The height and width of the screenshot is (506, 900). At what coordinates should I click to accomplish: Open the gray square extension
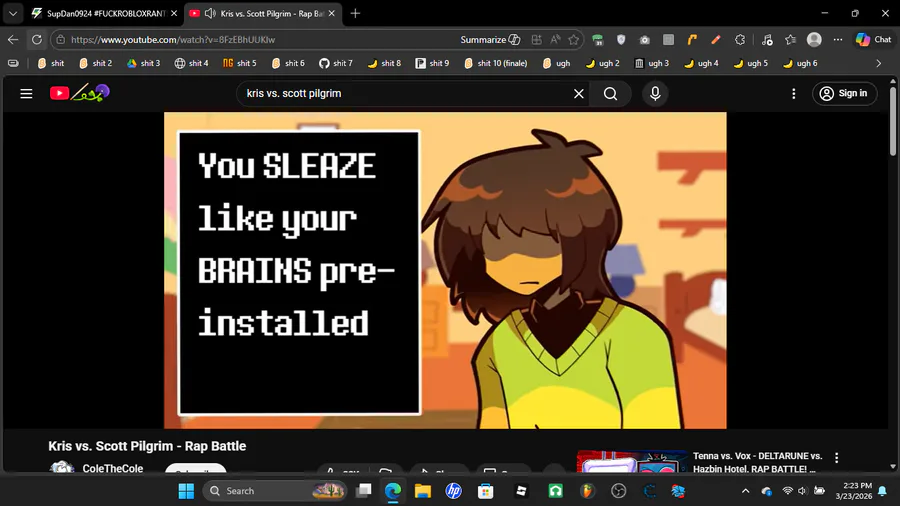668,40
